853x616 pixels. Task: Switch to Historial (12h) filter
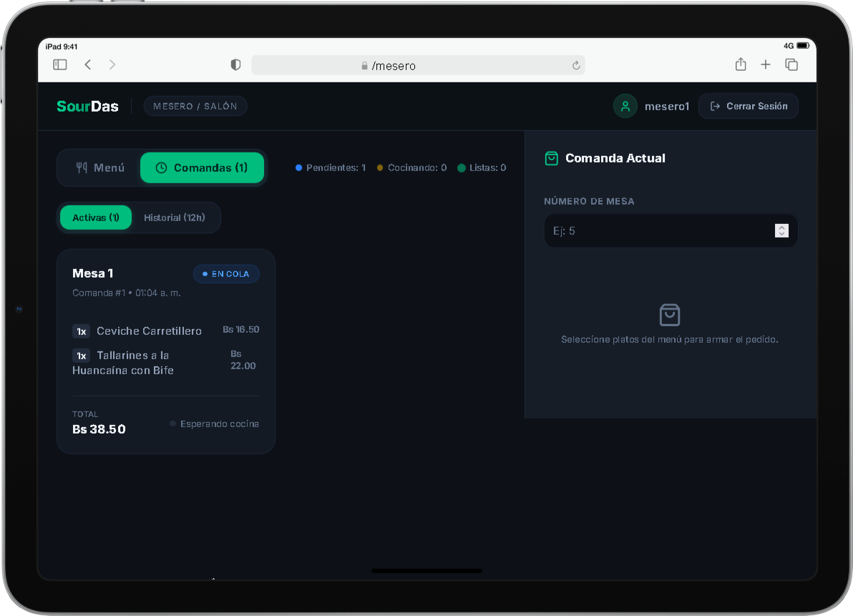[x=174, y=217]
